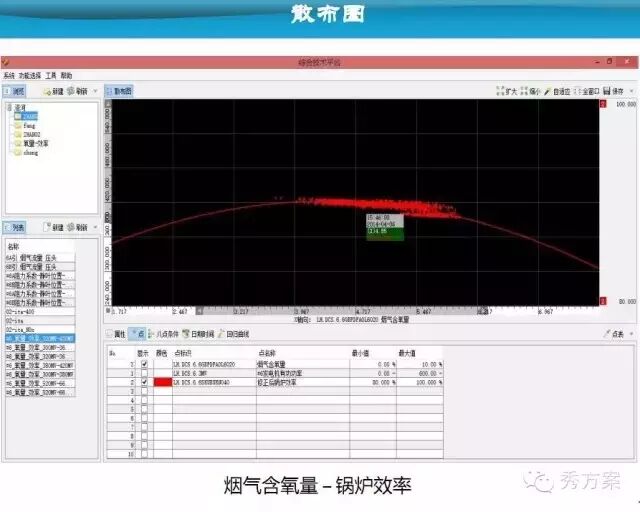Select the ZHANG2 folder in the tree
The width and height of the screenshot is (640, 512).
(27, 135)
